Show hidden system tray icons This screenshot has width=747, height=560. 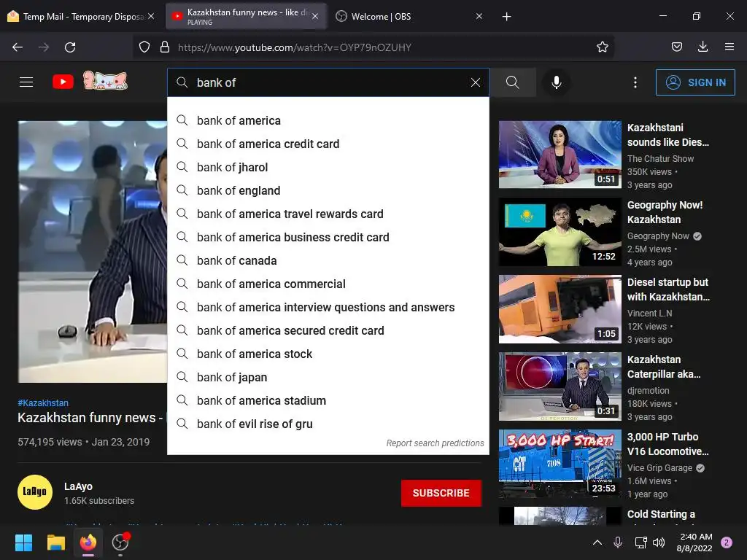(x=597, y=542)
